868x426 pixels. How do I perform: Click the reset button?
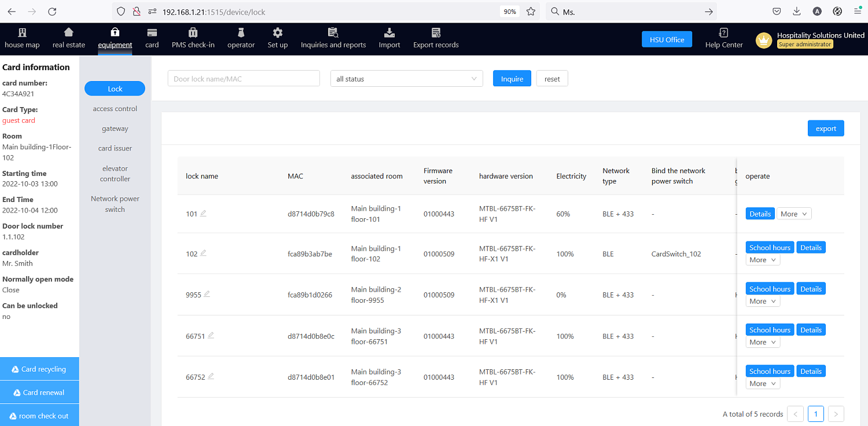(552, 79)
